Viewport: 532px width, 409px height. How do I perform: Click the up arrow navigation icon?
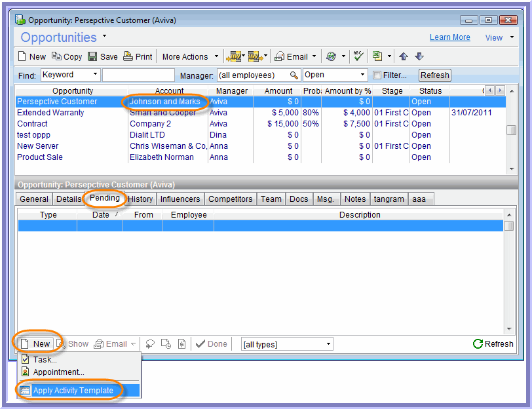404,57
